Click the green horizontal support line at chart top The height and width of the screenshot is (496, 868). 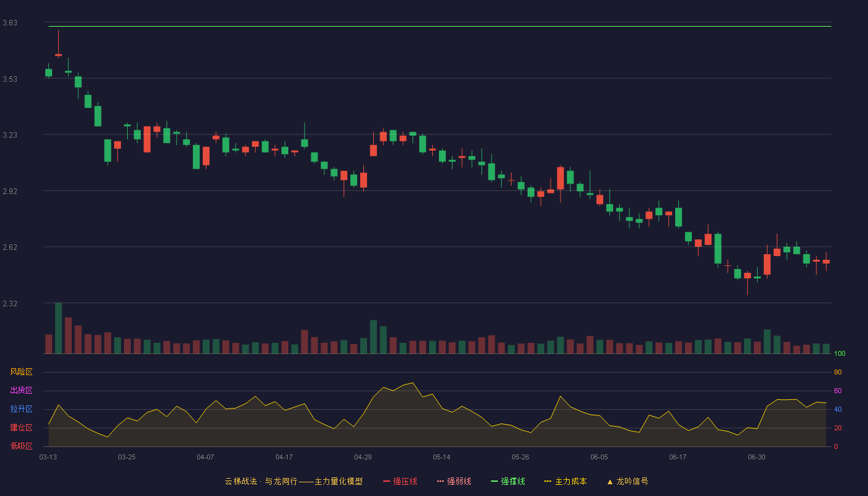coord(440,26)
